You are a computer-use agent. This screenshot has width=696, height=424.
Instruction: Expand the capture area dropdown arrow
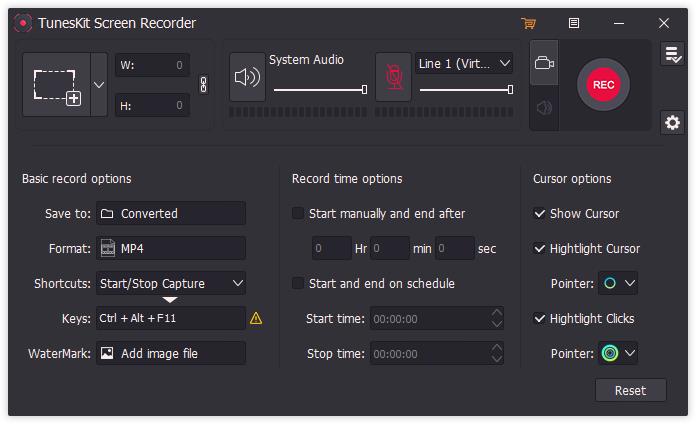tap(99, 85)
